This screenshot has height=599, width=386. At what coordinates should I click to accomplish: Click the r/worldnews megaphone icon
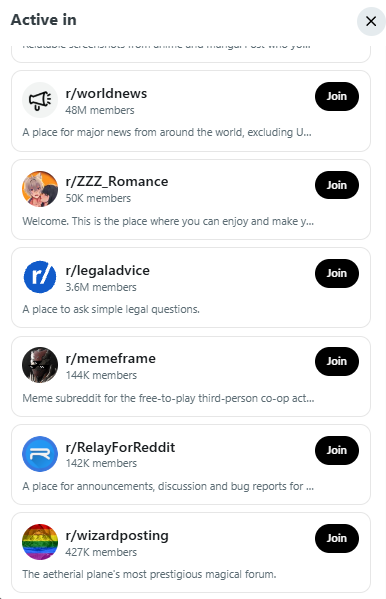(x=40, y=100)
